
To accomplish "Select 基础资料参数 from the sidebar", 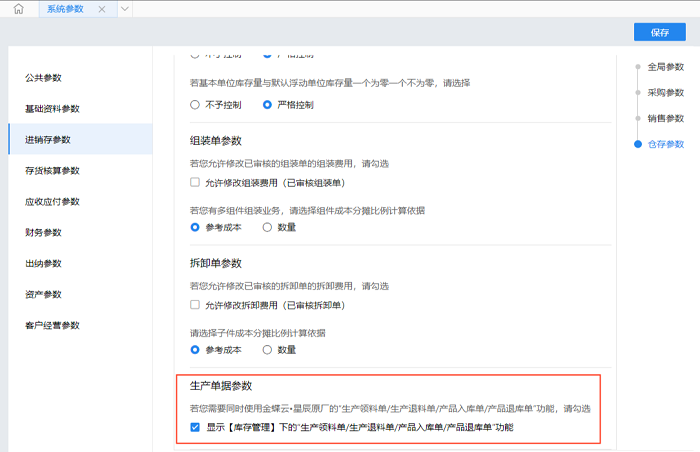I will point(52,108).
